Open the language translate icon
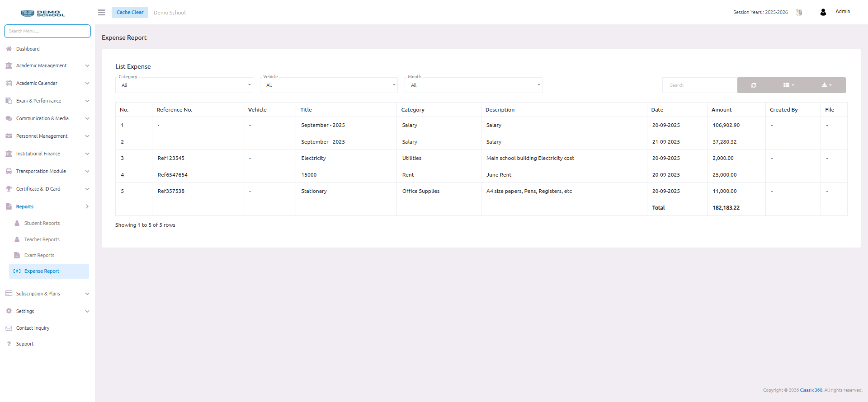Screen dimensions: 868x402 (x=799, y=12)
